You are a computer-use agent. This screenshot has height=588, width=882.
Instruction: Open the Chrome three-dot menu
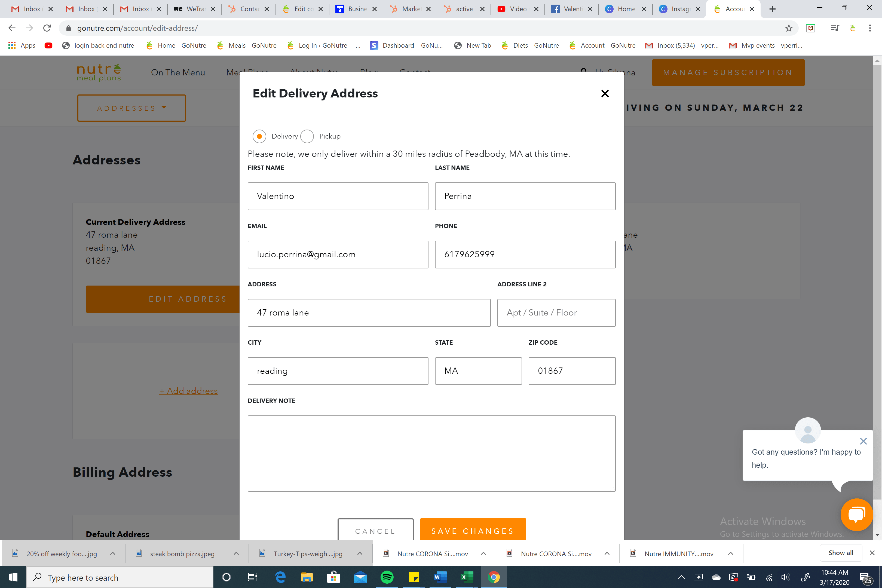coord(870,28)
